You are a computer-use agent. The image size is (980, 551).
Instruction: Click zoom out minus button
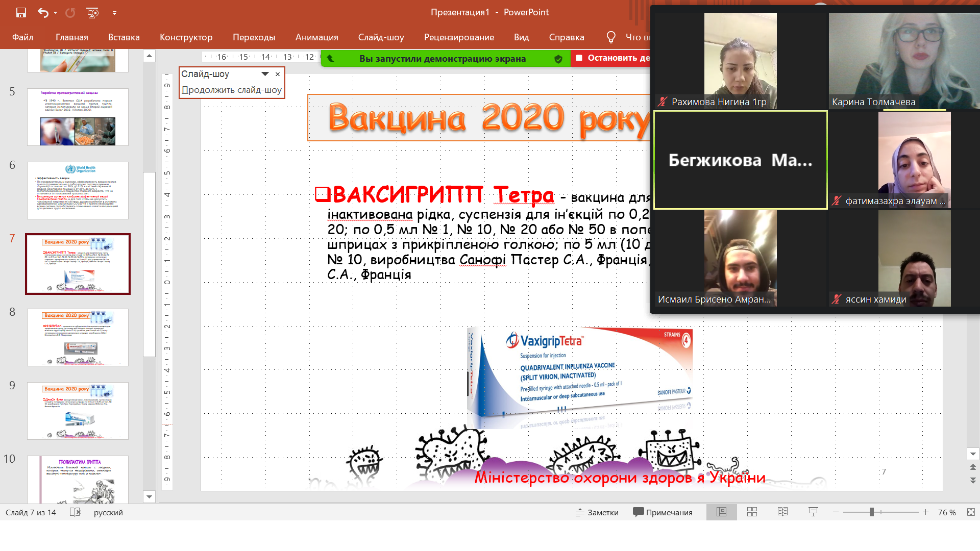836,512
